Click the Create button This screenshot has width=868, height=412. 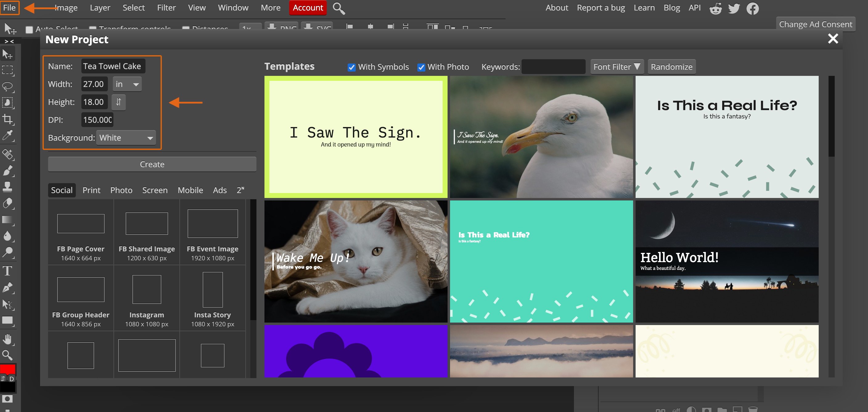(x=152, y=164)
